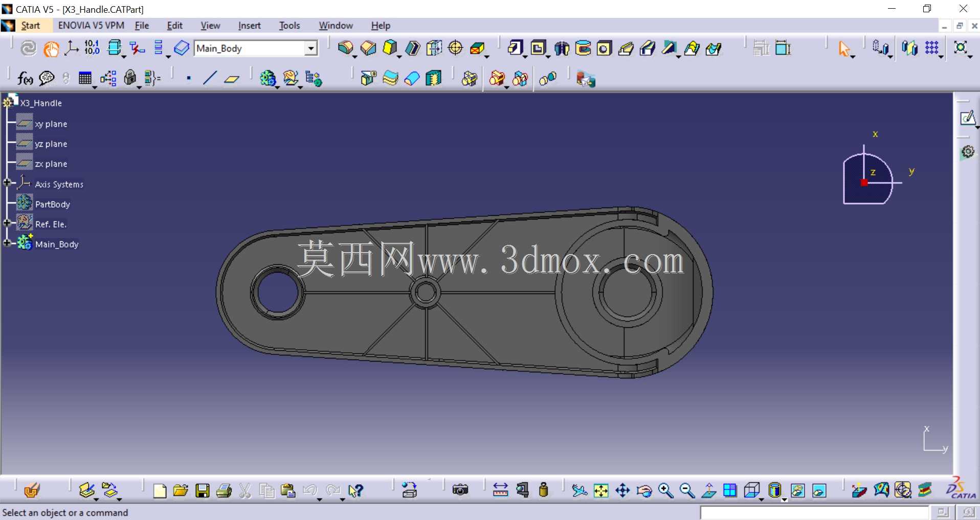Click the Zoom Out icon
The height and width of the screenshot is (520, 980).
click(x=687, y=490)
